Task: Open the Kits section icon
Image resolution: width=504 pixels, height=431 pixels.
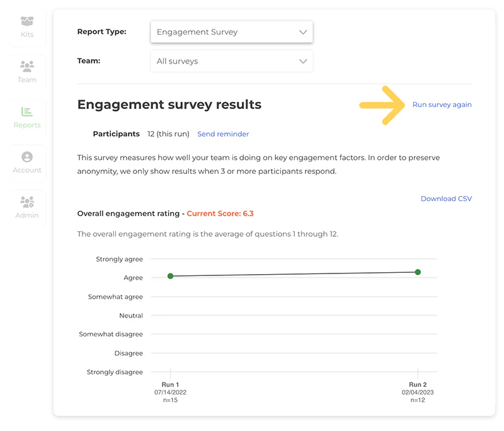Action: coord(27,21)
